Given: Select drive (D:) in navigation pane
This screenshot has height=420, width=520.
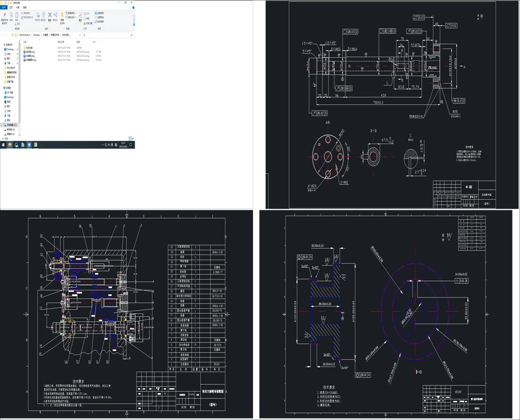Looking at the screenshot, I should click(x=11, y=130).
